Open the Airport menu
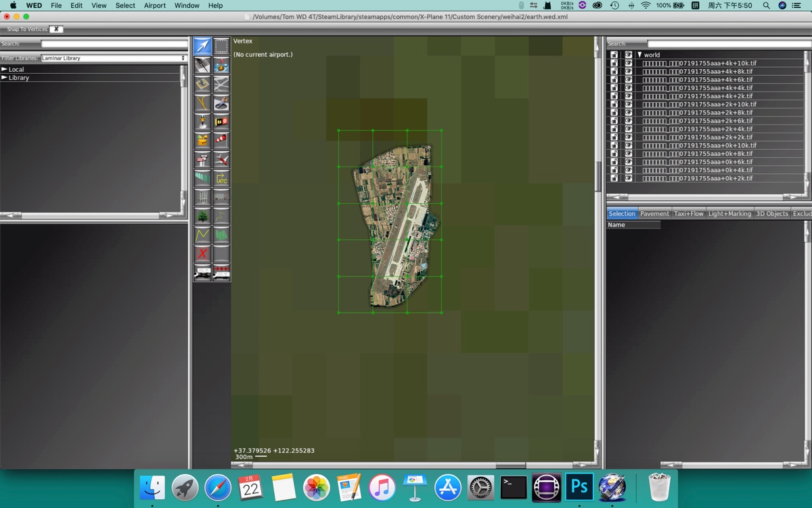This screenshot has width=812, height=508. tap(154, 5)
